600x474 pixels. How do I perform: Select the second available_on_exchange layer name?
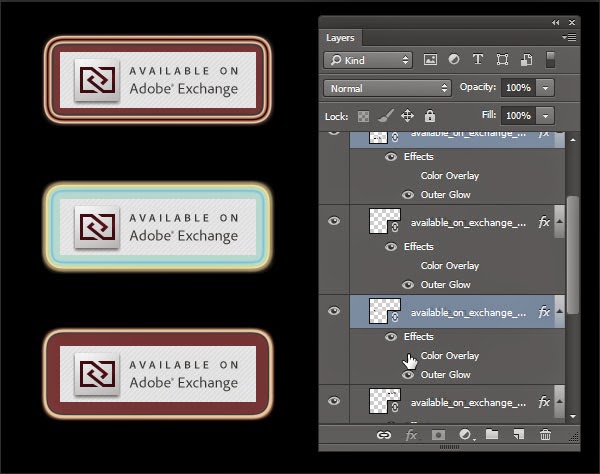(468, 223)
